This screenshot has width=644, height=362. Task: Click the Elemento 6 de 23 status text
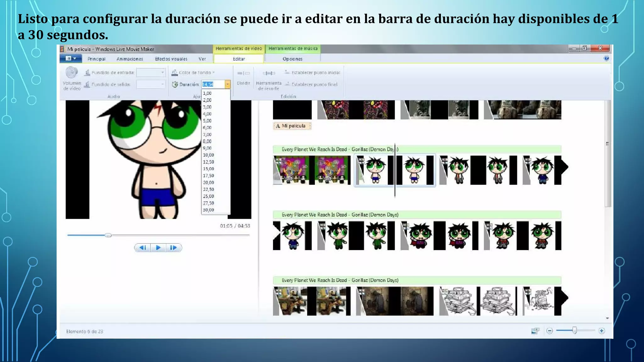coord(85,331)
